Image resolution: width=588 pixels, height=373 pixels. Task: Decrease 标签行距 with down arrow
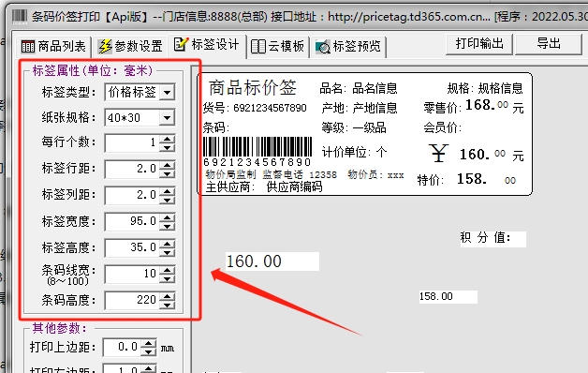pyautogui.click(x=168, y=173)
